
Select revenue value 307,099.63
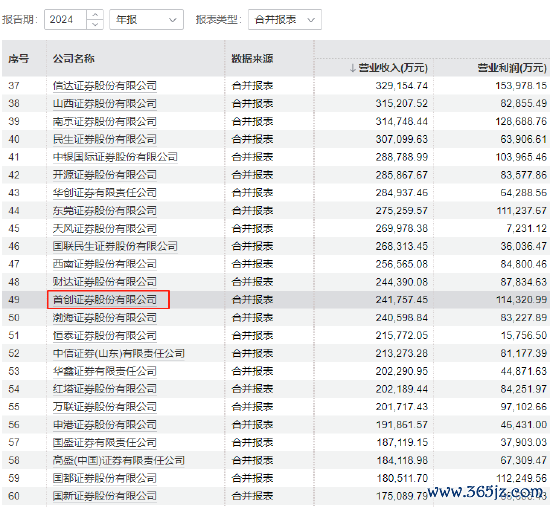point(402,139)
